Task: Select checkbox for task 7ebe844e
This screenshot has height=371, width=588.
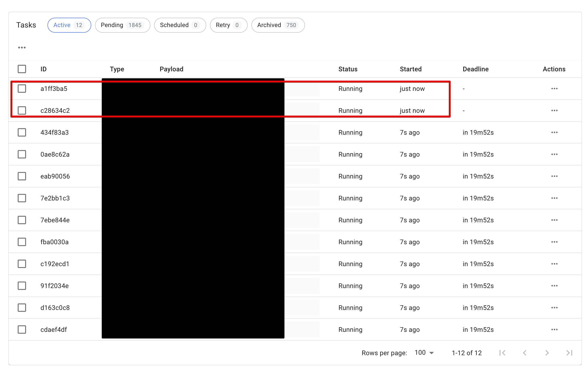Action: tap(22, 220)
